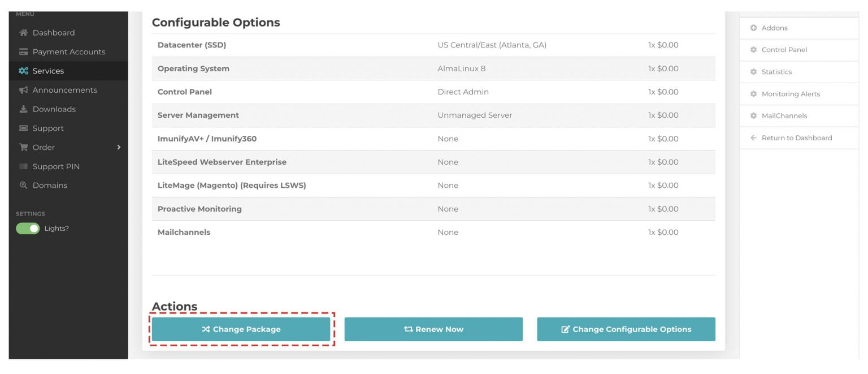Click the Domains search globe icon

[x=23, y=186]
